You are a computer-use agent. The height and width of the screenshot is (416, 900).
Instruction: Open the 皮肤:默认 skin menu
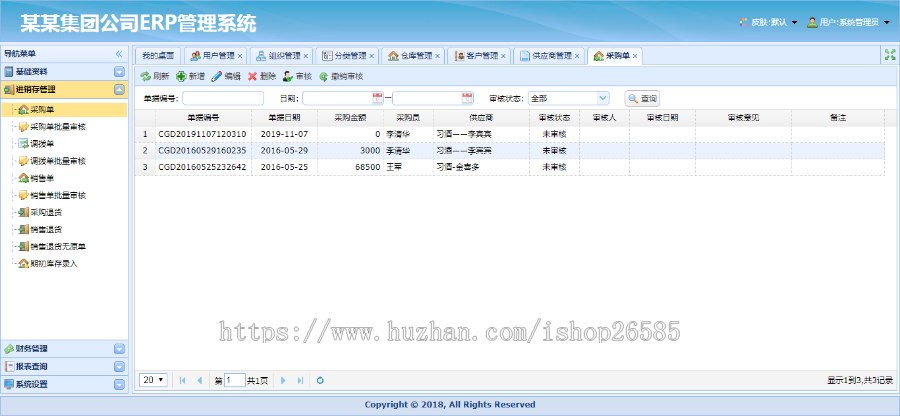tap(768, 22)
